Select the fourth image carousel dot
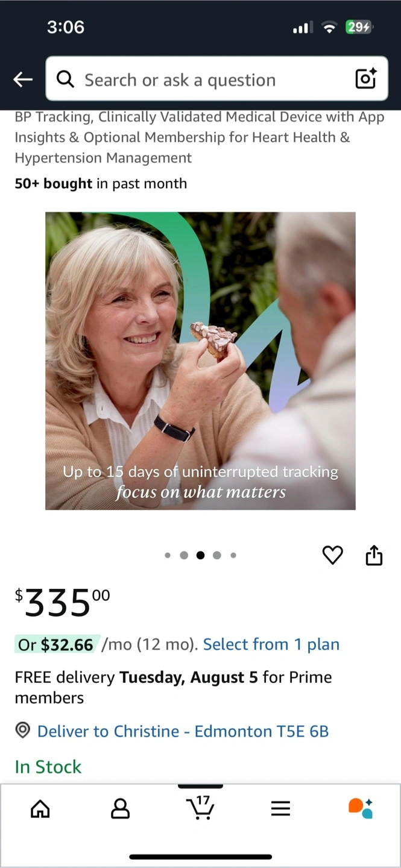 (x=217, y=555)
